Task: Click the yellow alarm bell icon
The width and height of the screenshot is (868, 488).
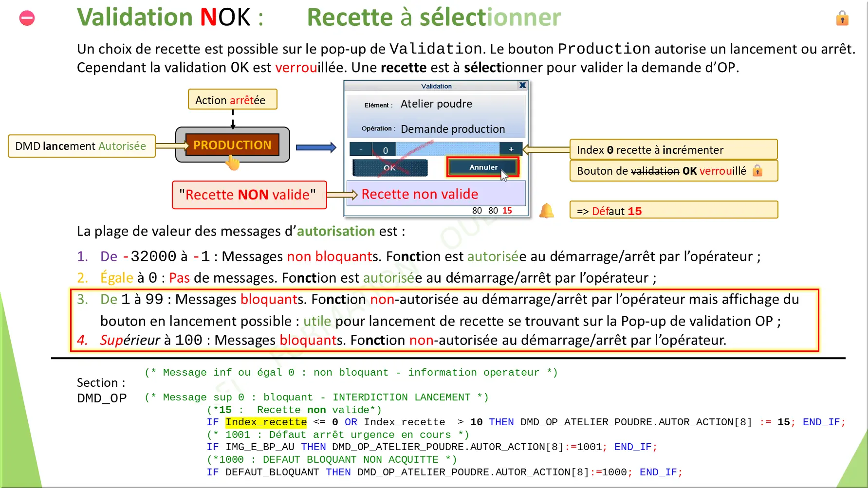Action: click(546, 211)
